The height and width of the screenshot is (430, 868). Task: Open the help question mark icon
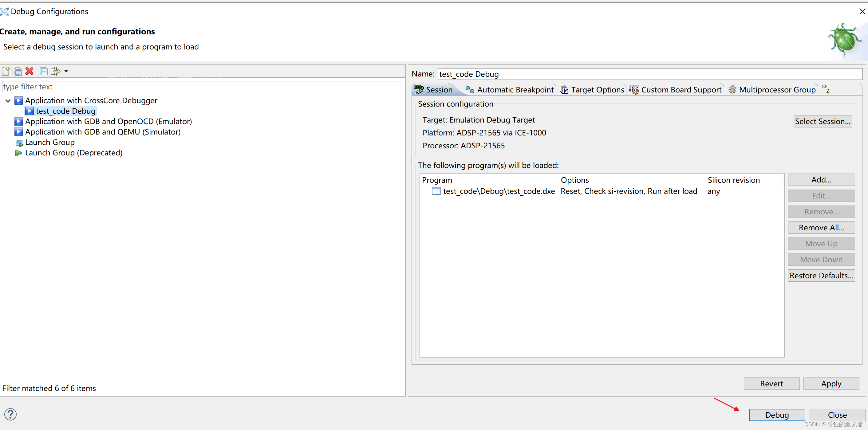pos(10,414)
